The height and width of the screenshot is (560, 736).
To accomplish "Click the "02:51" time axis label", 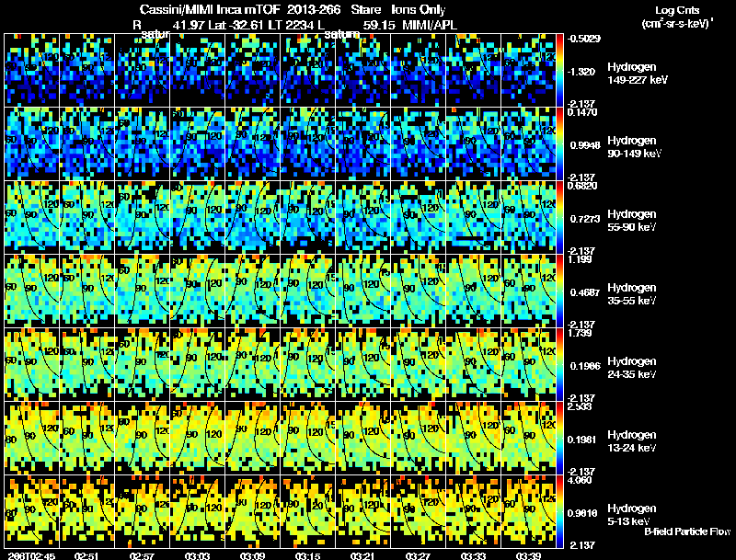I will pos(86,556).
